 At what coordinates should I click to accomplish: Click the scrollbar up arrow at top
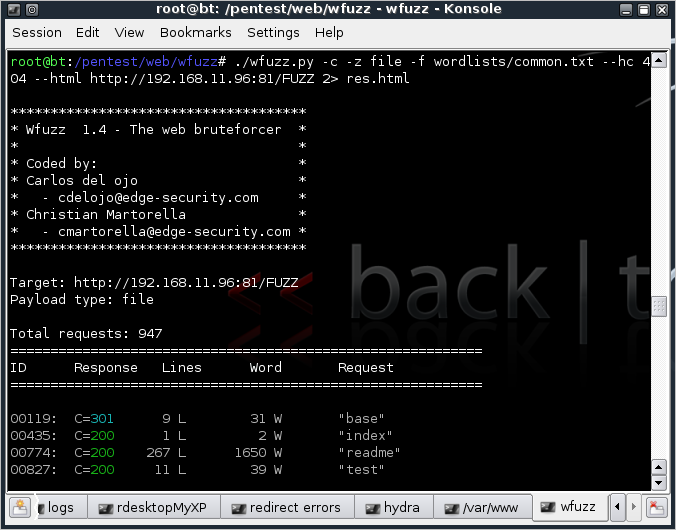click(x=659, y=60)
